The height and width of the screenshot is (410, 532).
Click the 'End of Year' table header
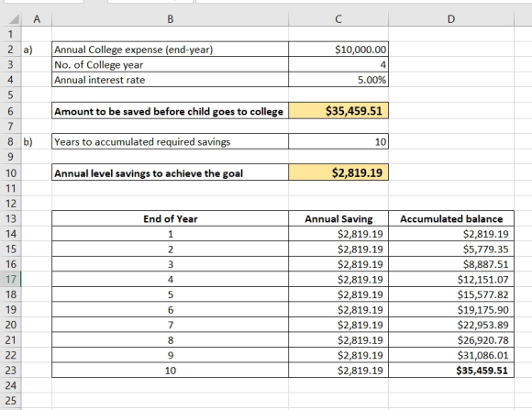pos(171,219)
